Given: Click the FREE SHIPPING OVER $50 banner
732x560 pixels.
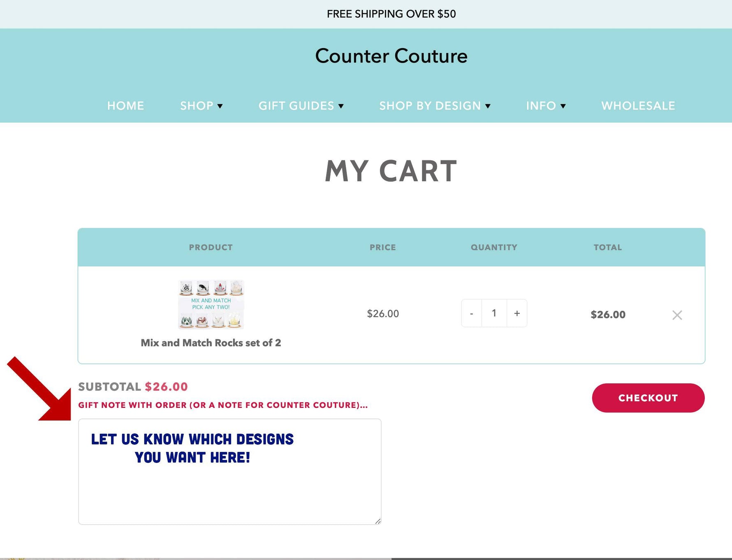Looking at the screenshot, I should point(391,14).
